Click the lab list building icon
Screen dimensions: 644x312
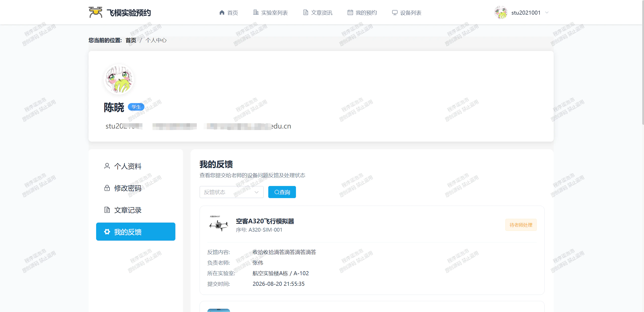tap(256, 12)
